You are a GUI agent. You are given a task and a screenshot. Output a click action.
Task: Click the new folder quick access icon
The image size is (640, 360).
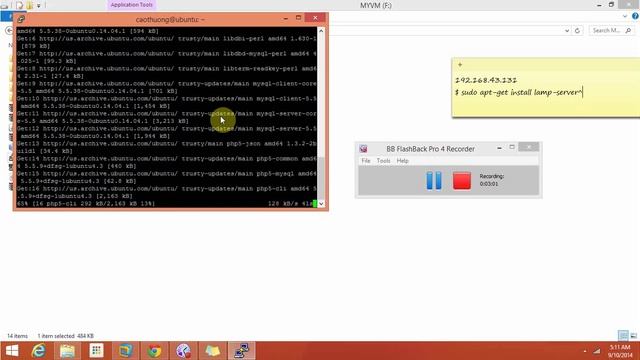29,5
